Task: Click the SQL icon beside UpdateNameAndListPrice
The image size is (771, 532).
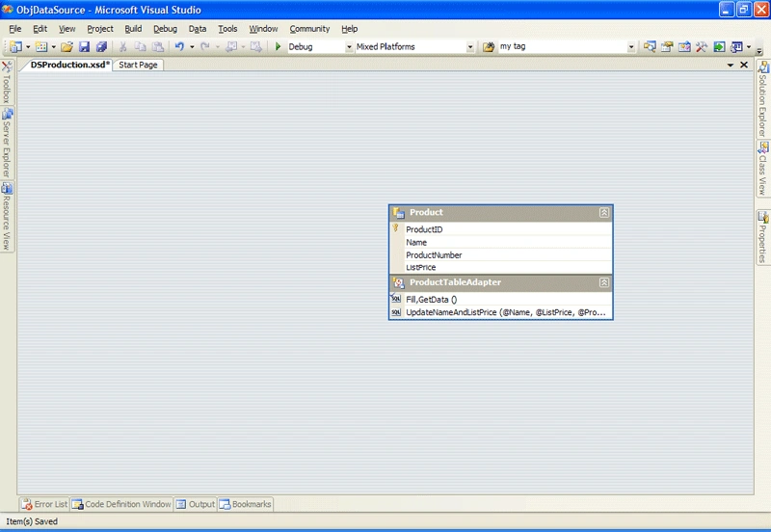Action: tap(396, 312)
